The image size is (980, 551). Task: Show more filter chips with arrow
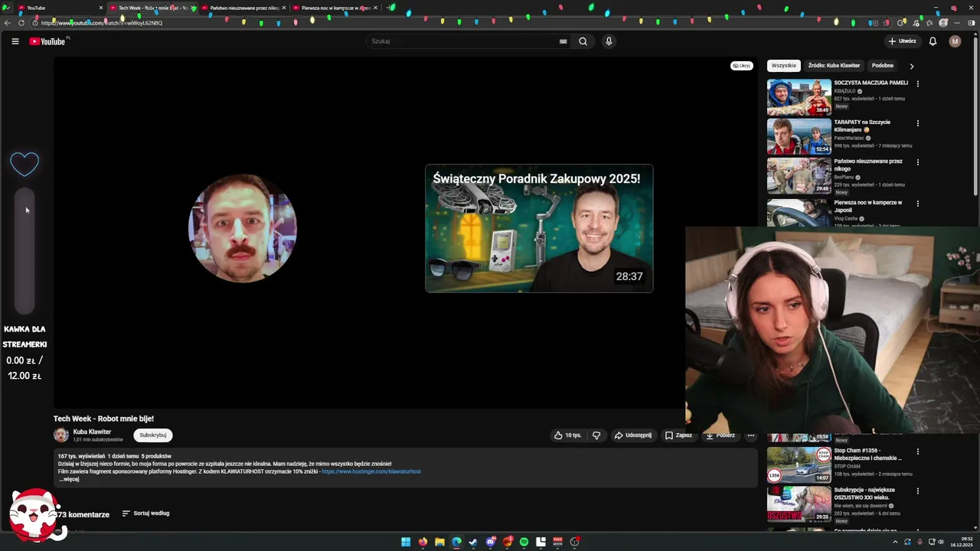click(x=911, y=67)
